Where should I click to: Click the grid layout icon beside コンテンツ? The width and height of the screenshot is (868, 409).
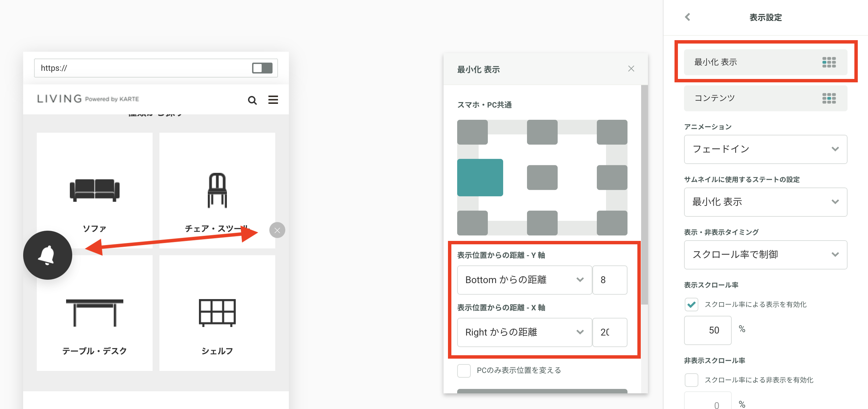829,98
